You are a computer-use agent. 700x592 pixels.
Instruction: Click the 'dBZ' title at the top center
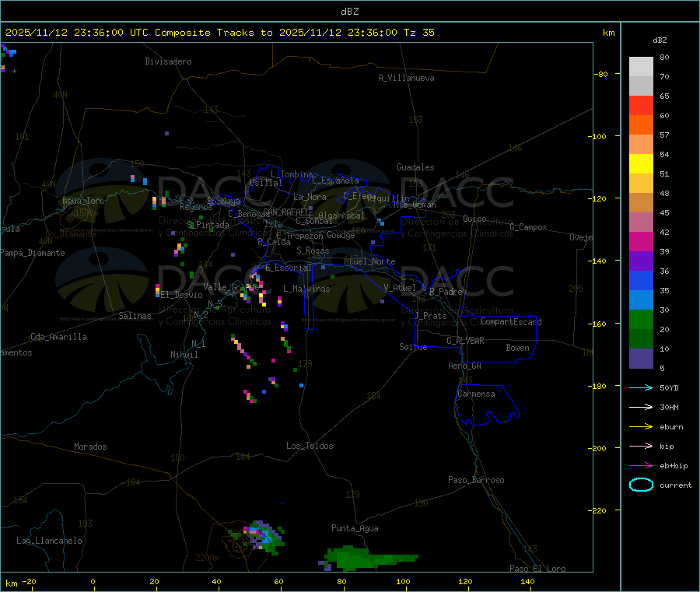[349, 12]
